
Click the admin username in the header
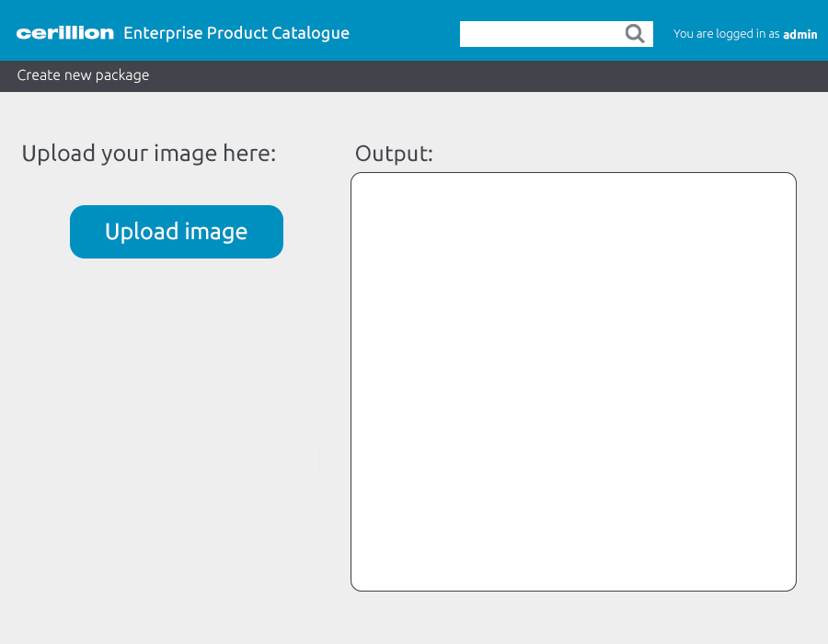tap(799, 34)
